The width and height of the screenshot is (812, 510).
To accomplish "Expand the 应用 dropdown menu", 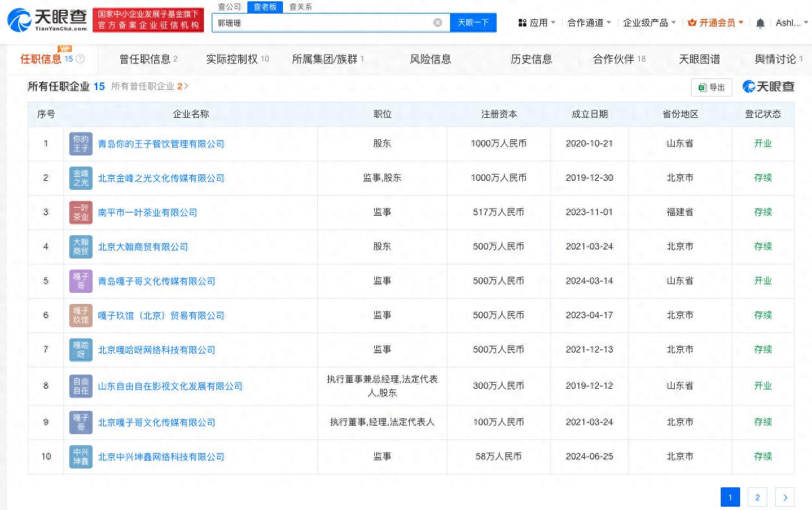I will pos(537,23).
